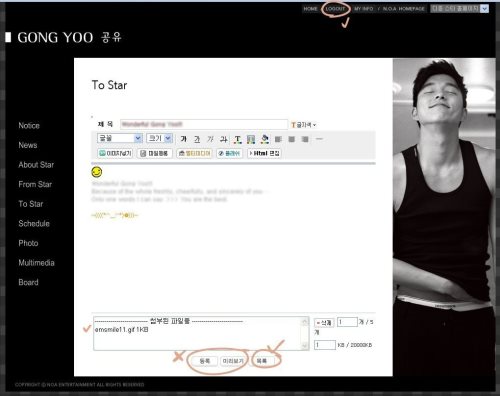Screen dimensions: 500x396
Task: Click LOGOUT in the top navigation
Action: click(x=335, y=9)
